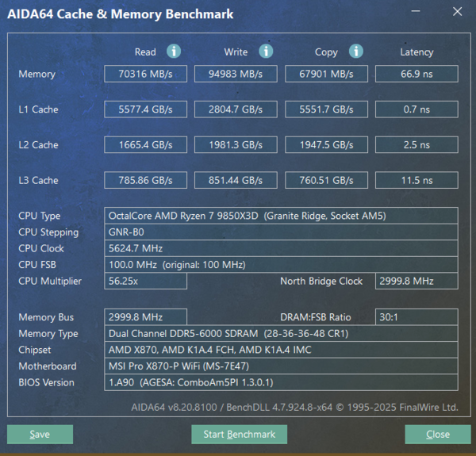Click Memory Type DDR5-6000 SDRAM field
Image resolution: width=476 pixels, height=456 pixels.
(281, 333)
